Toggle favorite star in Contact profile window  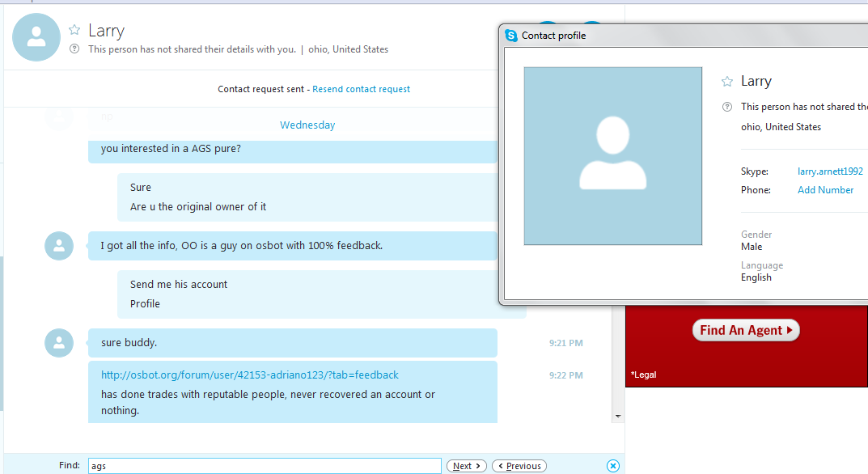727,82
